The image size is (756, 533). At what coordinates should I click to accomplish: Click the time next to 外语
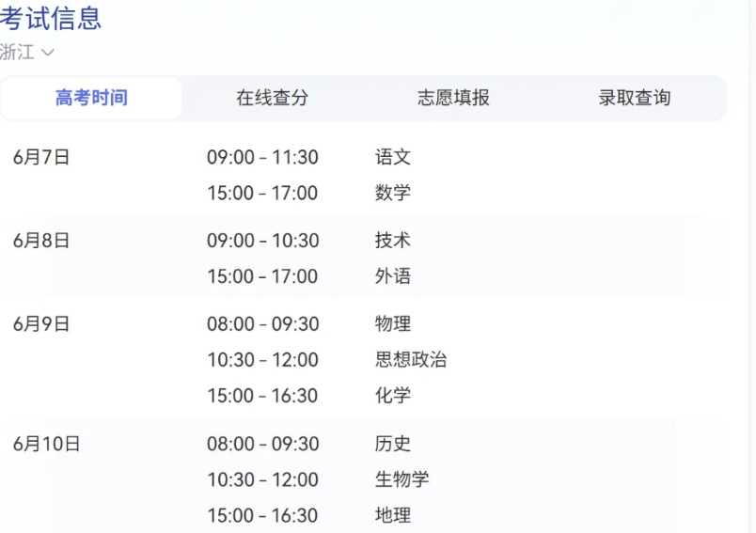click(x=262, y=276)
